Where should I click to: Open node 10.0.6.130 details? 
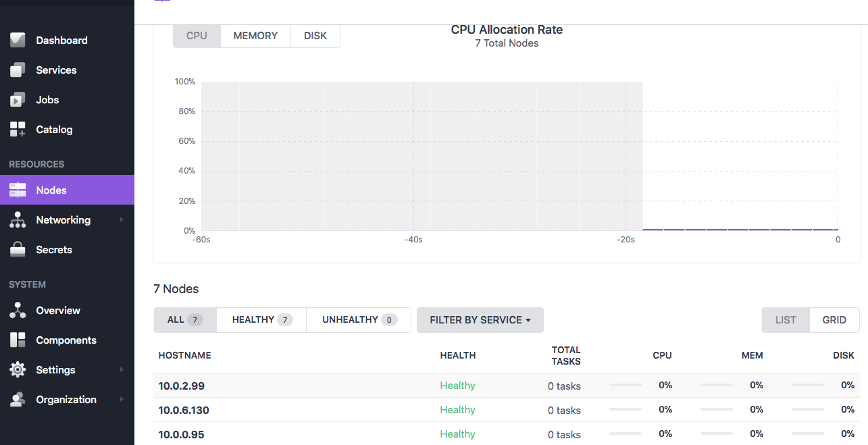click(x=184, y=411)
